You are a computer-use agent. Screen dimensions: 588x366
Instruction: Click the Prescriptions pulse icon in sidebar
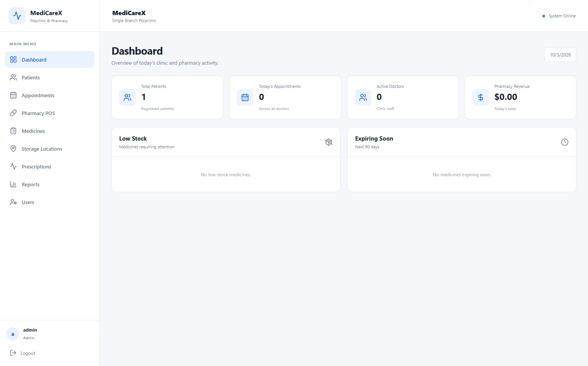13,167
